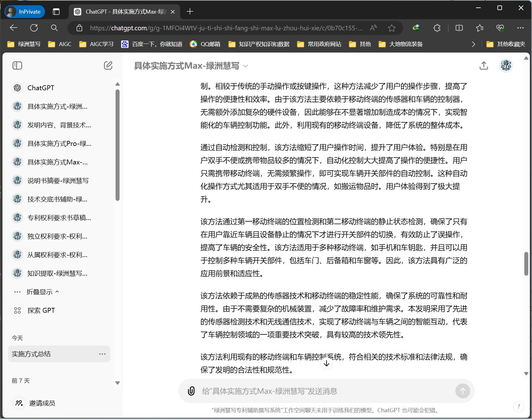Click the message input field
This screenshot has width=532, height=420.
coord(309,391)
